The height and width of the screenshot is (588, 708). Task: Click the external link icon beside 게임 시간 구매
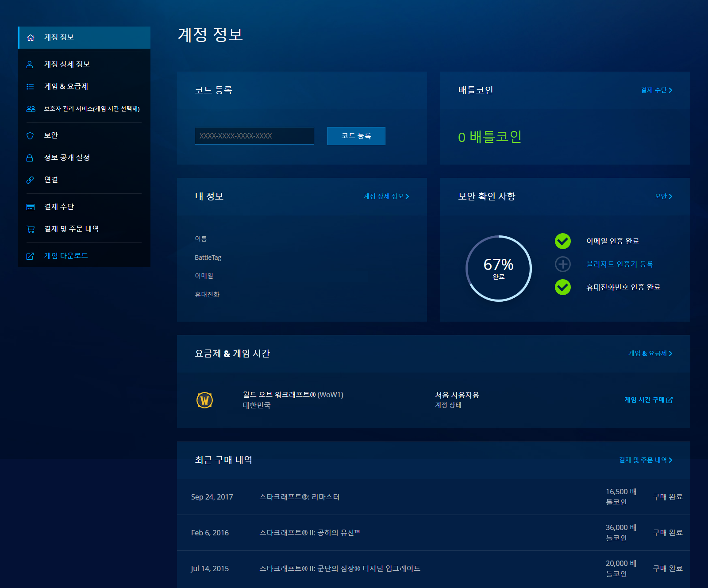tap(670, 400)
